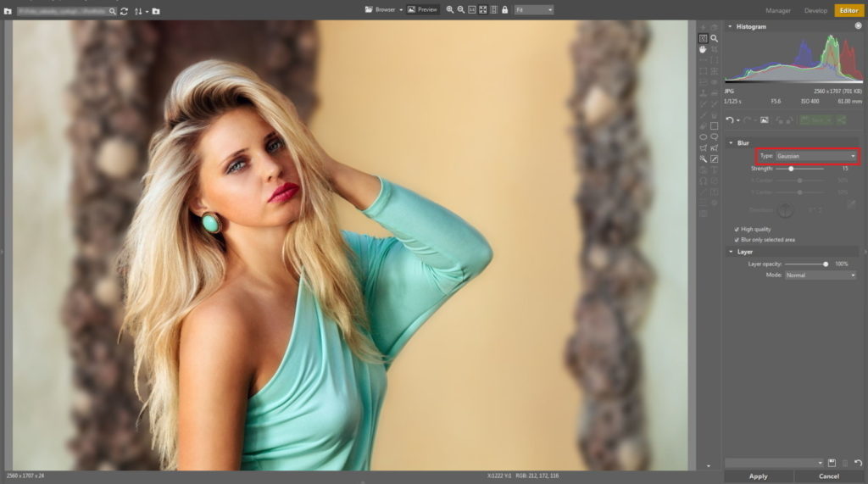
Task: Toggle the zoom lock padlock icon
Action: [505, 10]
